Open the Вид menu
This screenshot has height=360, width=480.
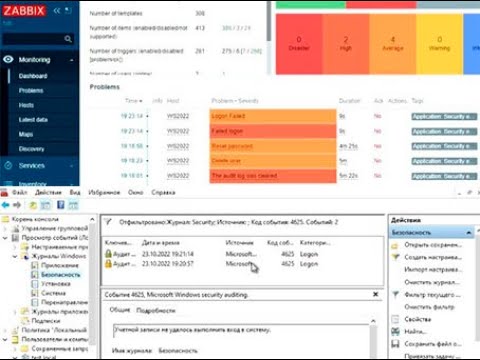click(x=75, y=192)
